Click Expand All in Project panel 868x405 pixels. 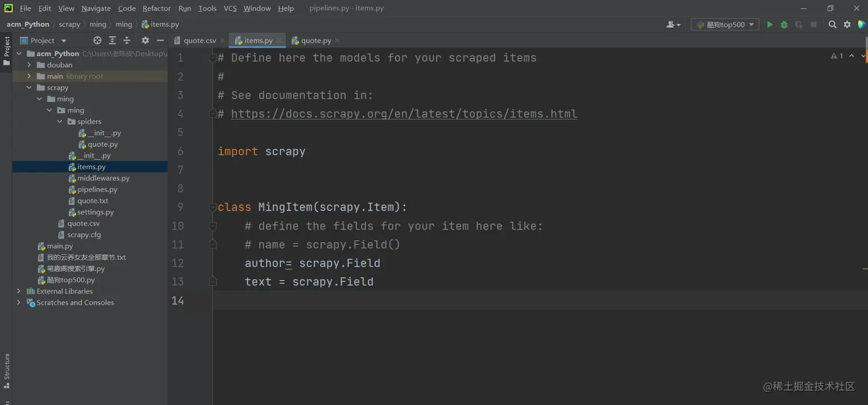(112, 40)
